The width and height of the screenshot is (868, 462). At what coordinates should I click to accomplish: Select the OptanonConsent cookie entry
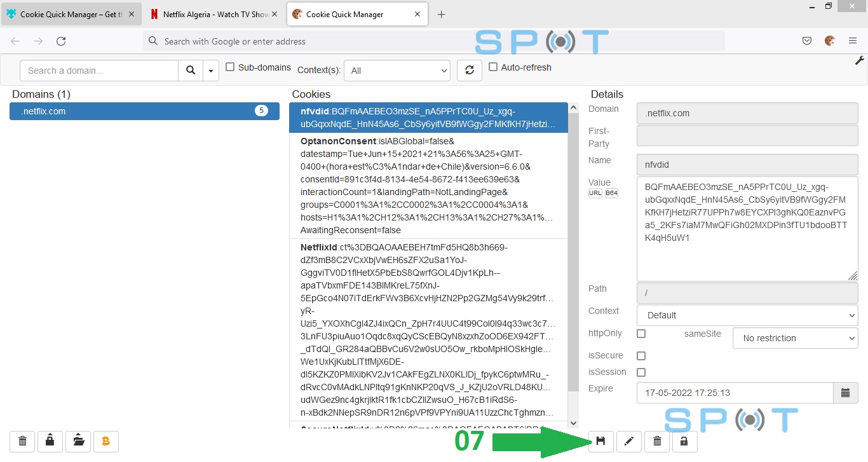click(428, 186)
